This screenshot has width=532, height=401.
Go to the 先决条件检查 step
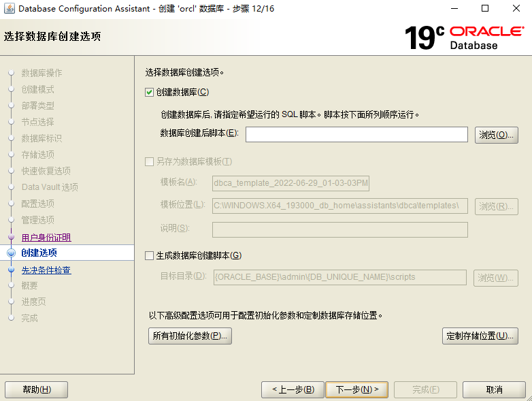pos(46,270)
